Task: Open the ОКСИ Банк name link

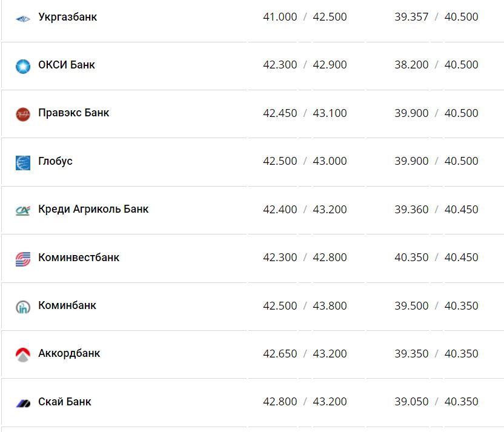Action: (x=67, y=65)
